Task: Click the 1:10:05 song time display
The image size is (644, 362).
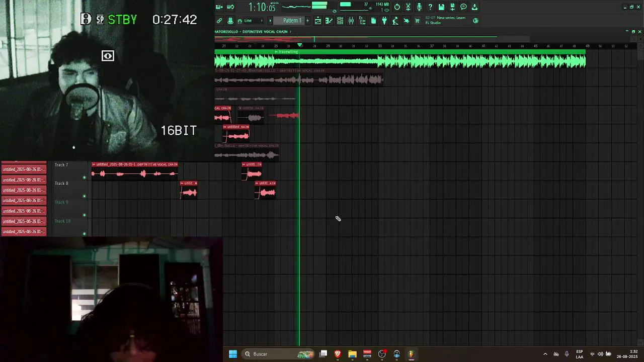Action: [x=262, y=7]
